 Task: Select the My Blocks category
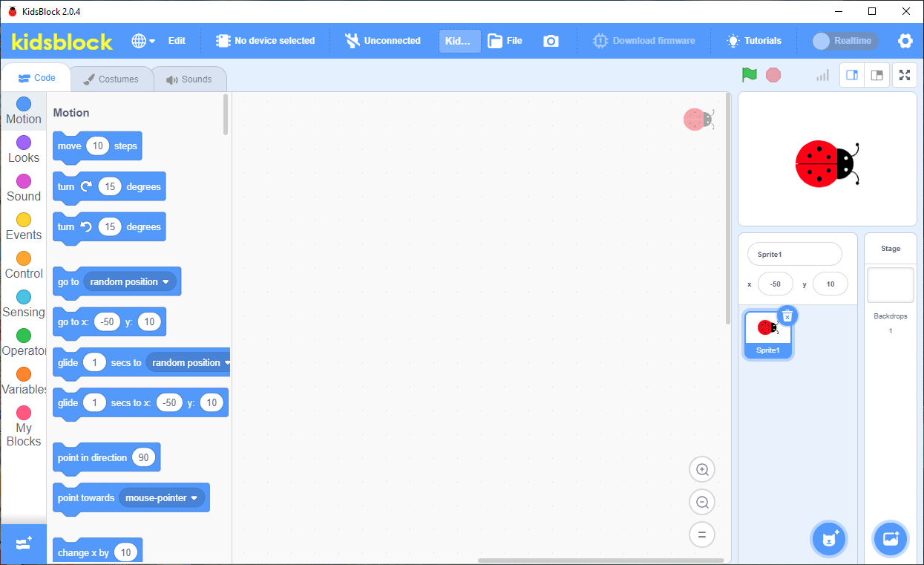(x=24, y=427)
